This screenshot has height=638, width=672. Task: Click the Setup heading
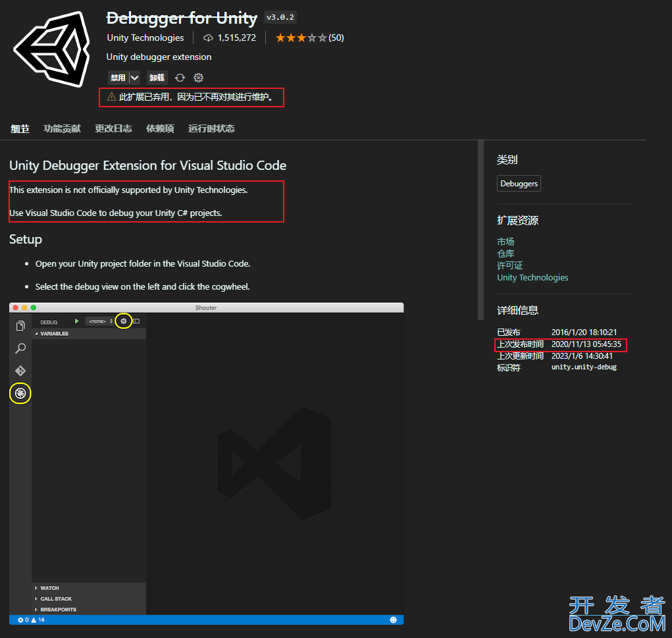26,239
